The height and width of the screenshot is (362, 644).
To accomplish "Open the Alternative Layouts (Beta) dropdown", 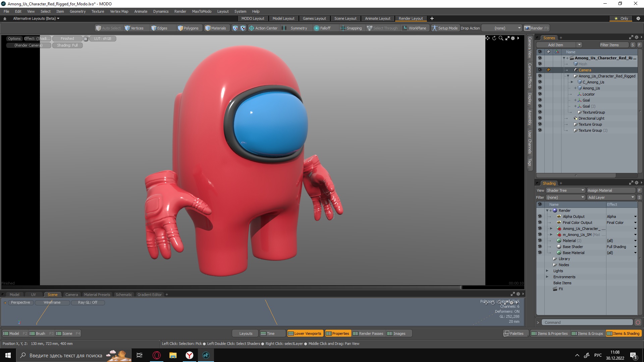I will coord(36,18).
